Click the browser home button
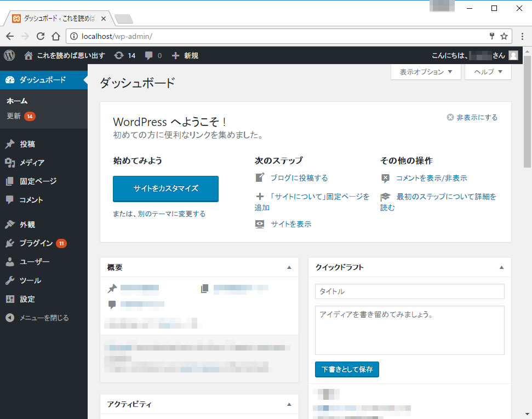532x419 pixels. [56, 36]
